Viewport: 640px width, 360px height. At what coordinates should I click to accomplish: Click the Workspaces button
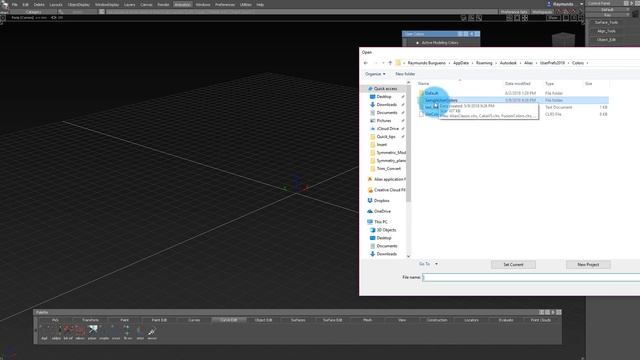pos(542,12)
